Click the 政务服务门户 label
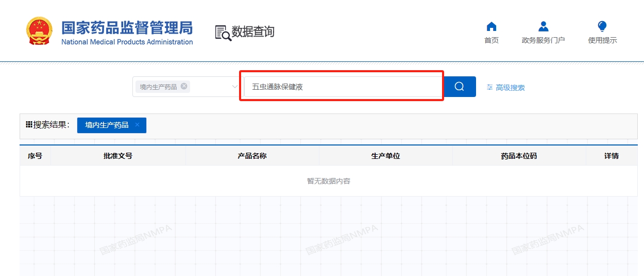Image resolution: width=644 pixels, height=276 pixels. point(543,40)
